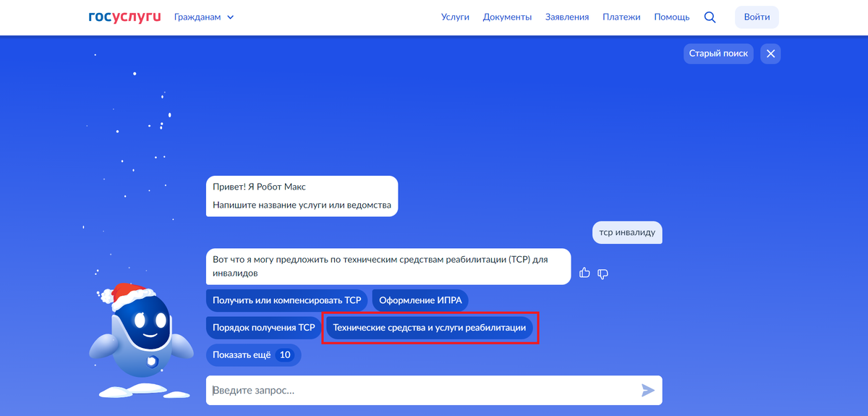Open the Документы menu item
The image size is (868, 416).
coord(507,17)
